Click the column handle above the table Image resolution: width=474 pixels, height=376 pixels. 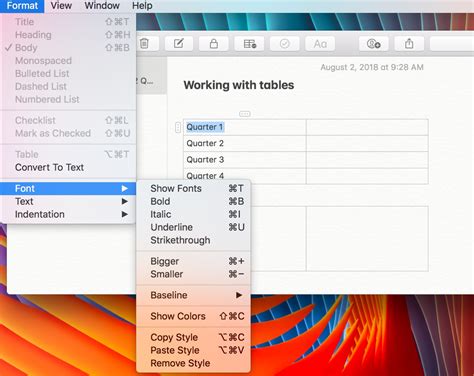coord(245,114)
